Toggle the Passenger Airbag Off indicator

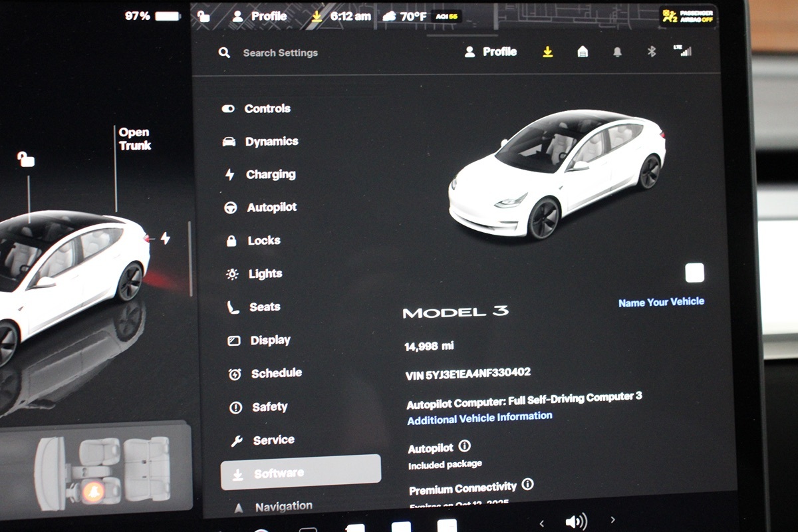688,16
